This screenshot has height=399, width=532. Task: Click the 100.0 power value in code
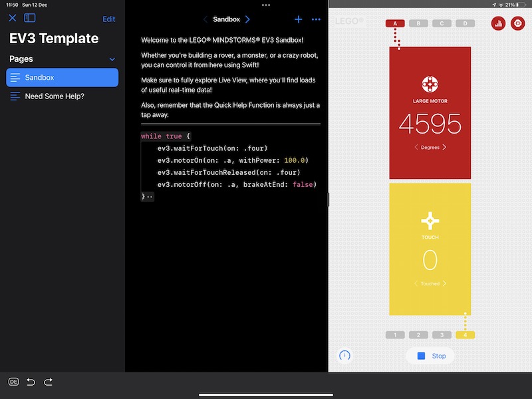pos(295,160)
